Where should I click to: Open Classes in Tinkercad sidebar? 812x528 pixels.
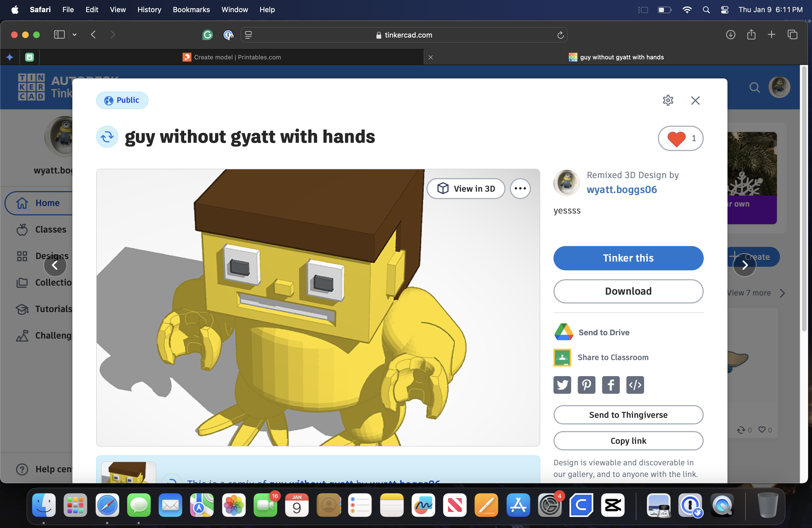click(x=42, y=229)
